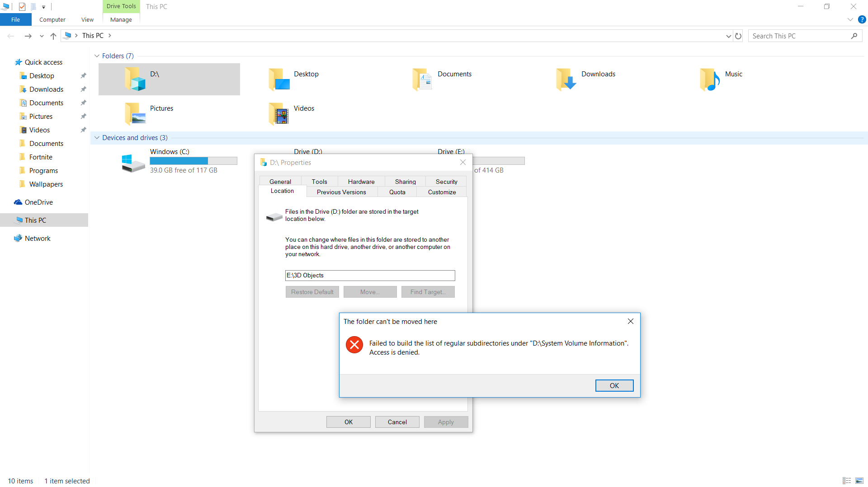This screenshot has height=487, width=868.
Task: Click Quick access in sidebar
Action: tap(43, 62)
